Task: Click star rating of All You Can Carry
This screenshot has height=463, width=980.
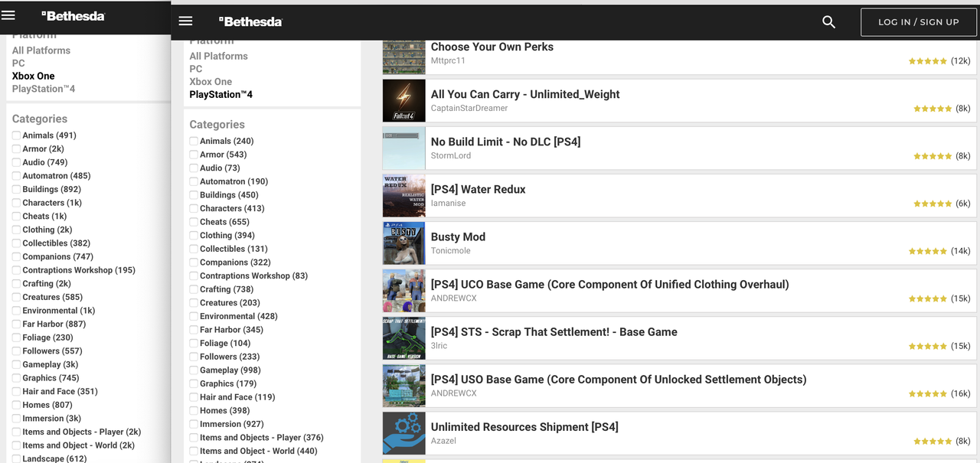Action: [x=933, y=109]
